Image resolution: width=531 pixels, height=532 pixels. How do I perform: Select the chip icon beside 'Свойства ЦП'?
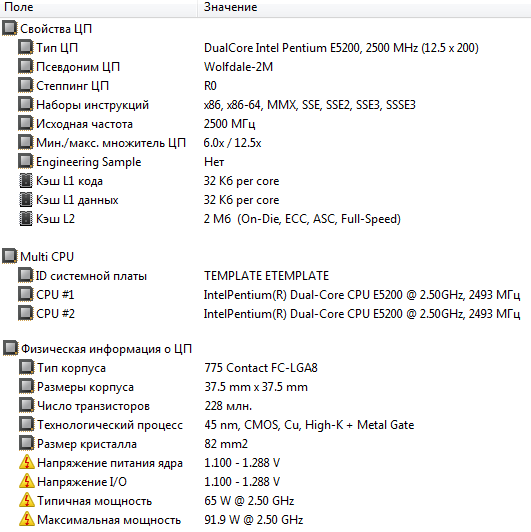(x=10, y=28)
